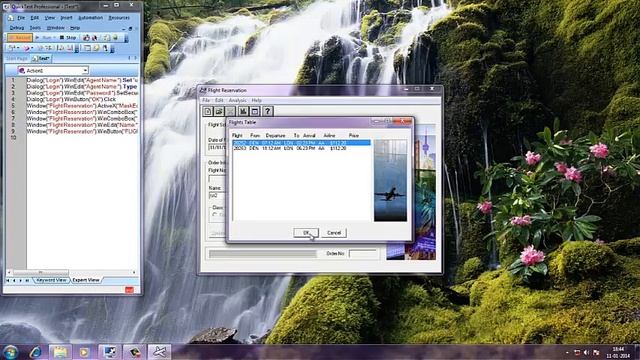Click the Stop button in QuickTest toolbar
640x360 pixels.
[x=68, y=38]
